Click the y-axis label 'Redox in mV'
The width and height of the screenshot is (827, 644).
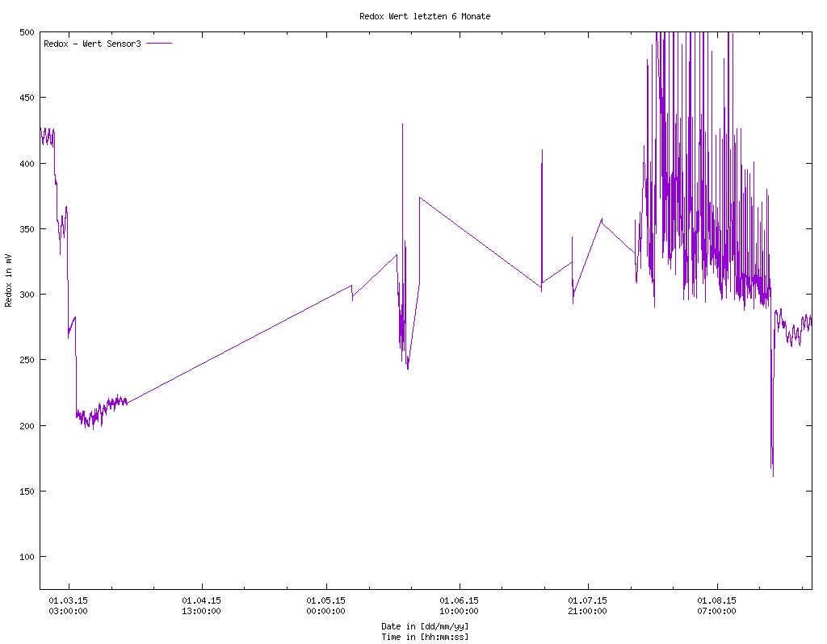[8, 280]
